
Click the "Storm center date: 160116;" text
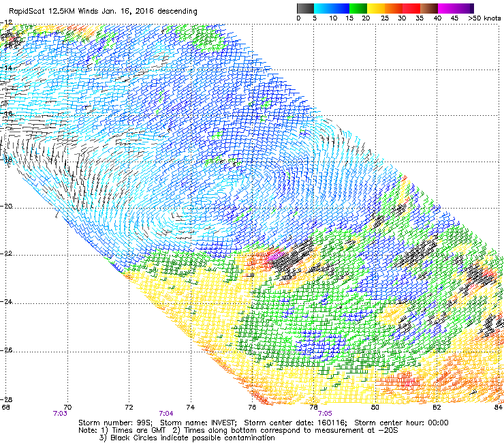coord(296,423)
